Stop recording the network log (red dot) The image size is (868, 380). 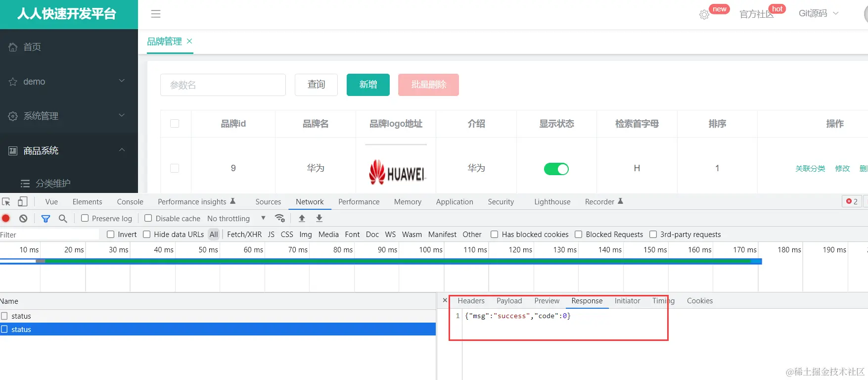(6, 218)
